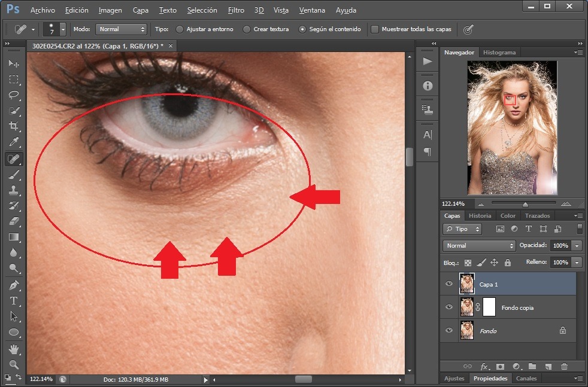
Task: Click the create new layer icon
Action: point(548,366)
